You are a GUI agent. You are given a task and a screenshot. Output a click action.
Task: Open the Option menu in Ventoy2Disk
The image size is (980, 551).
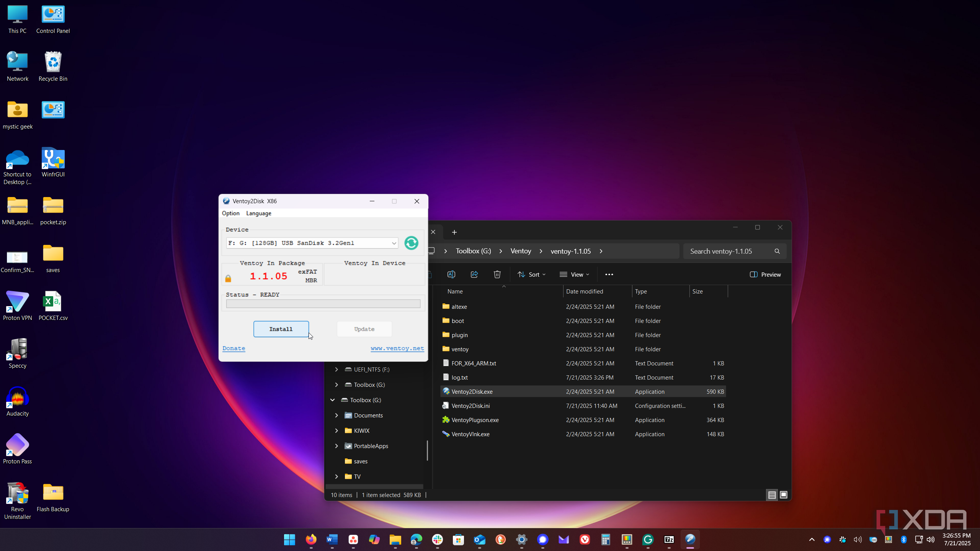point(230,213)
